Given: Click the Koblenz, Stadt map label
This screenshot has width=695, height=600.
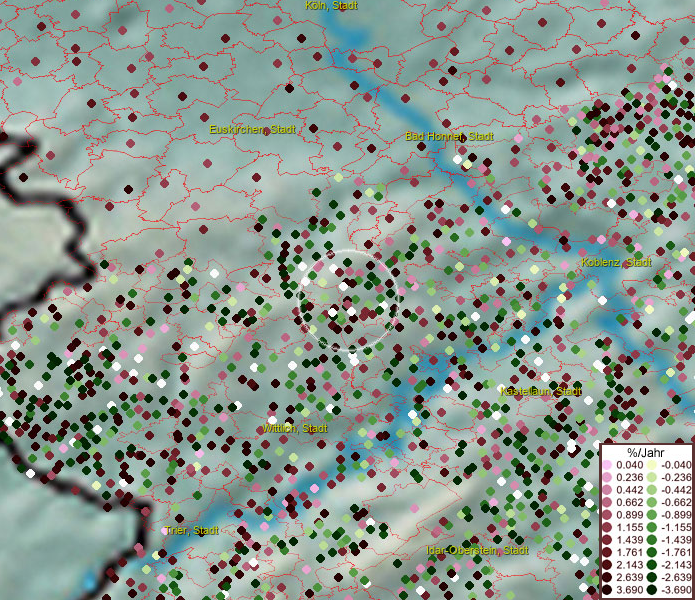Looking at the screenshot, I should point(616,262).
